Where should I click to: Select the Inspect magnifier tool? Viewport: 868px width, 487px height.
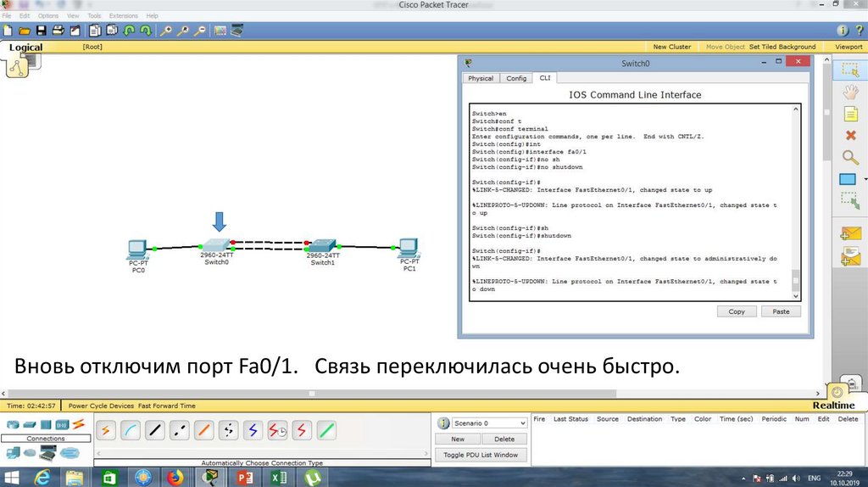[x=850, y=157]
